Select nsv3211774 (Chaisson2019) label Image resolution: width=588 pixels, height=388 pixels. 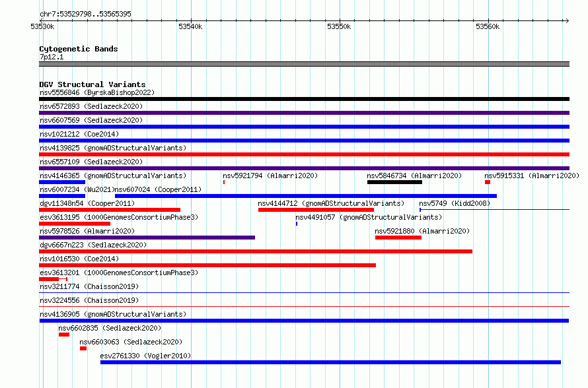89,286
